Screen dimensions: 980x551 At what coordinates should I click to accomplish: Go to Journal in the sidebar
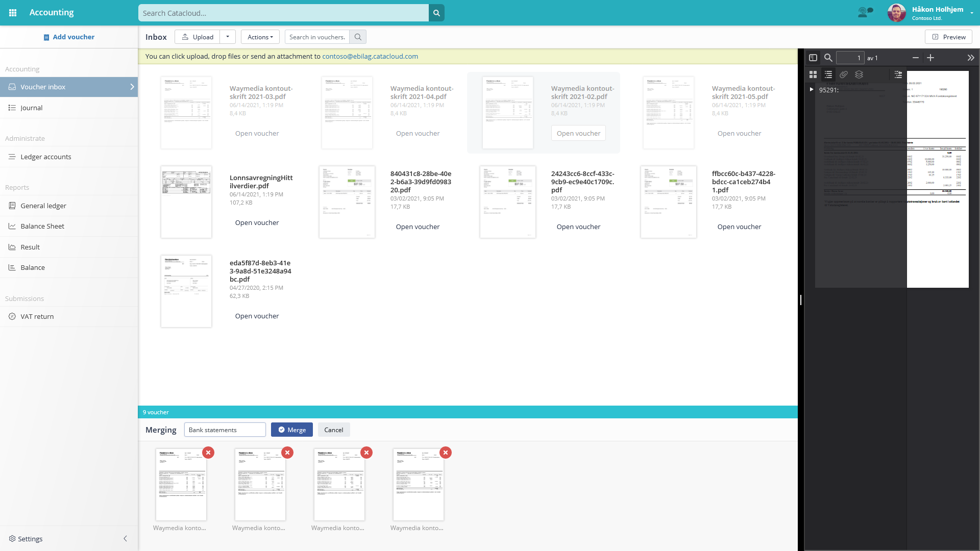32,108
